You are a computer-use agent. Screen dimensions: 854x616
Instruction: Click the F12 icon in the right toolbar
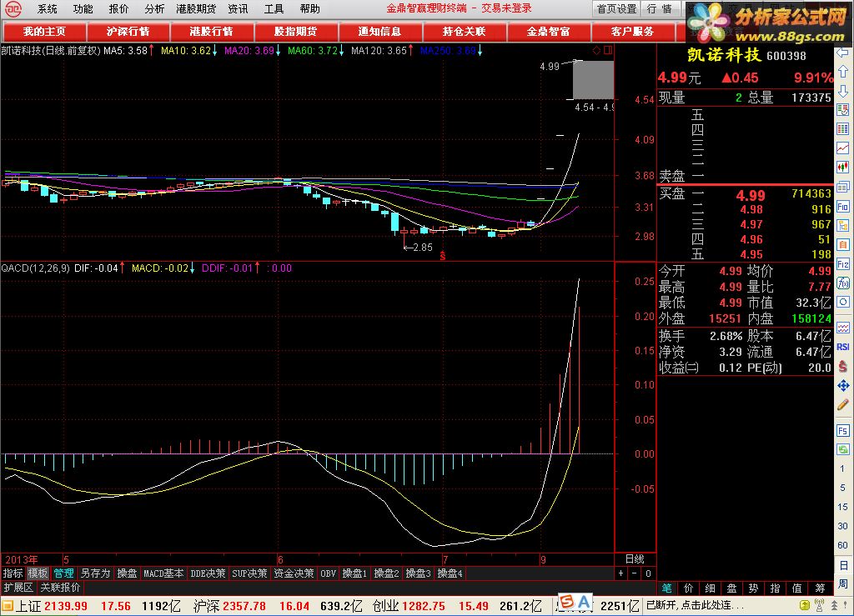[x=842, y=264]
